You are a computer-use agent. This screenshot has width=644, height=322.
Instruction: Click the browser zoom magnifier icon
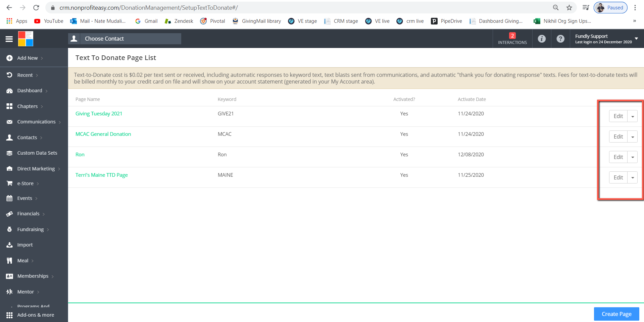(556, 7)
